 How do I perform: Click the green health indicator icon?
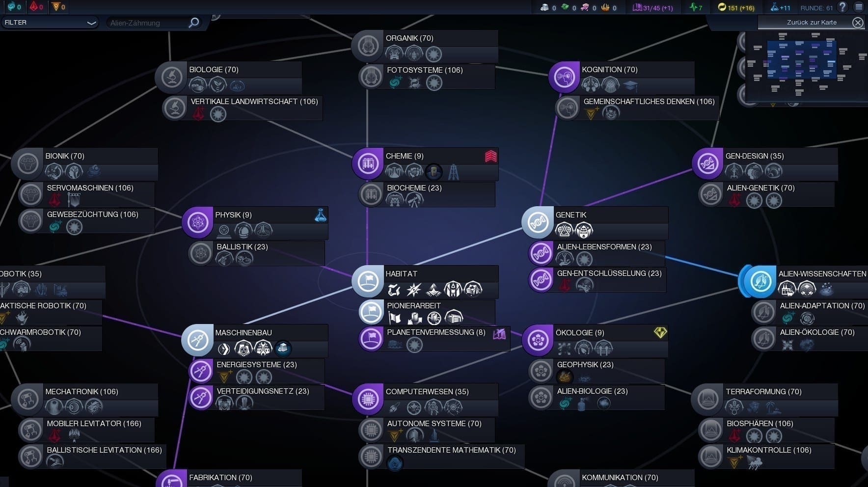tap(696, 7)
